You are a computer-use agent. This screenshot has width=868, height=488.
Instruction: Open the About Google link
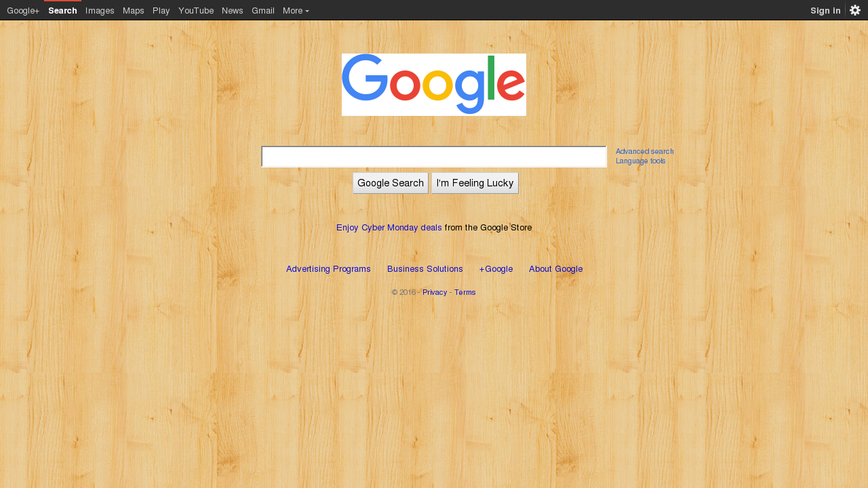(x=555, y=269)
